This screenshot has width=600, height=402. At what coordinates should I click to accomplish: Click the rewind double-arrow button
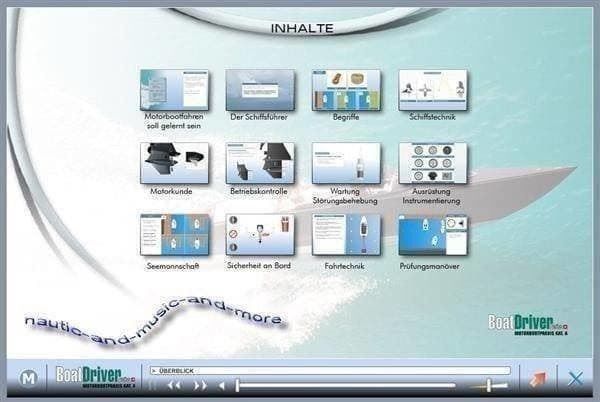click(x=174, y=386)
